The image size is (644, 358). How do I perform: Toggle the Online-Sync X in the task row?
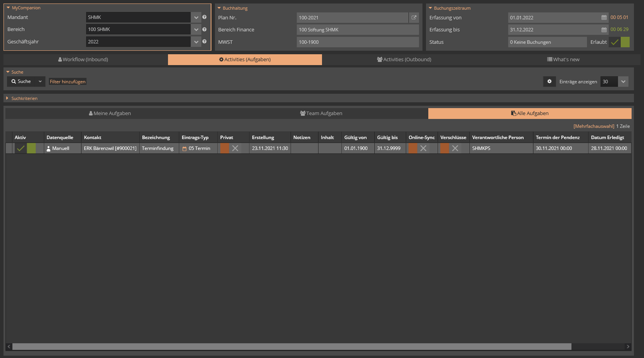point(423,148)
